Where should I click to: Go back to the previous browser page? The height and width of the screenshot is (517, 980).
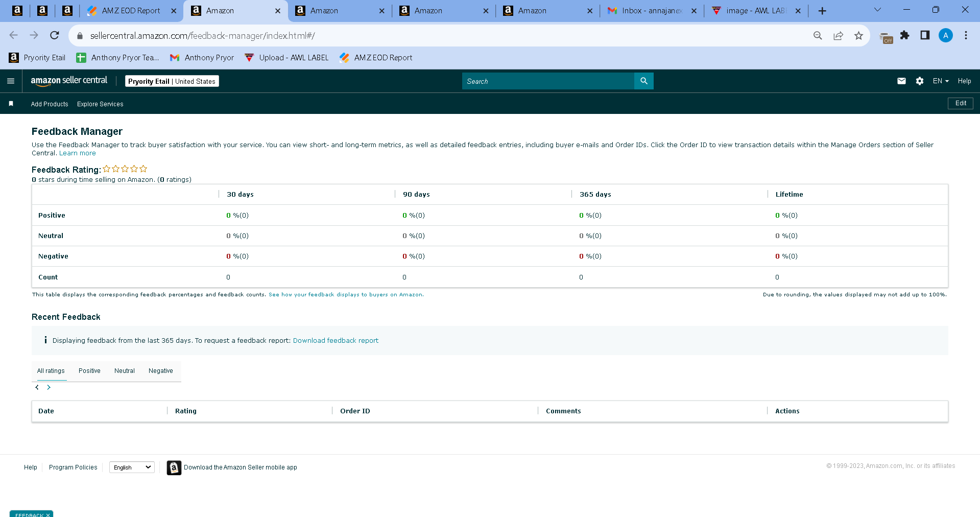tap(14, 35)
